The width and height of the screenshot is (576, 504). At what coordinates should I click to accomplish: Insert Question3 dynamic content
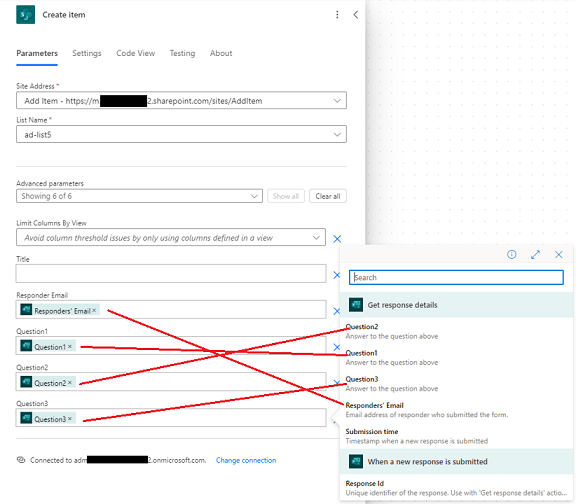tap(457, 384)
